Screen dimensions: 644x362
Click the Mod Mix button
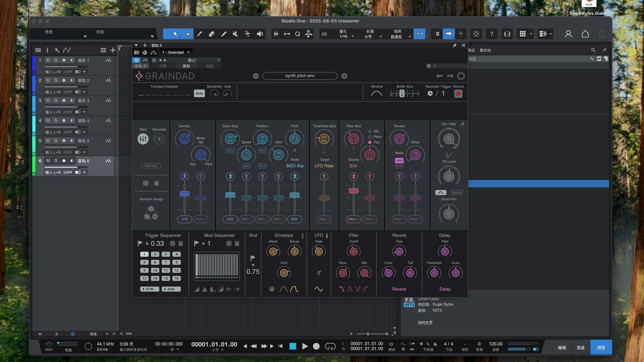pos(151,166)
